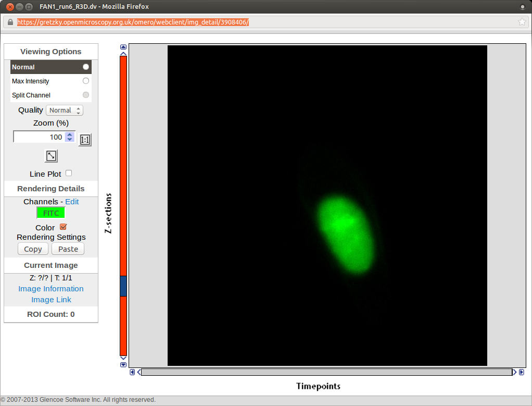Go to first timepoint using boxed left arrow
This screenshot has width=532, height=406.
click(x=132, y=372)
